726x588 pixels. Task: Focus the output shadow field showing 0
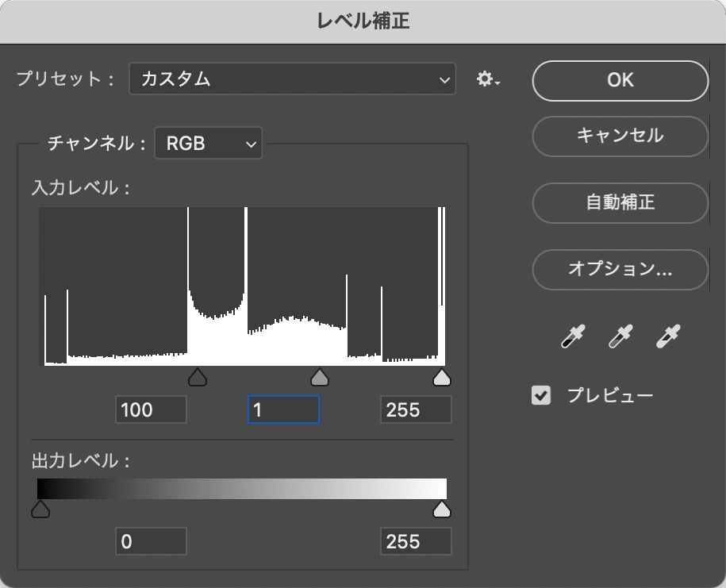[x=151, y=541]
